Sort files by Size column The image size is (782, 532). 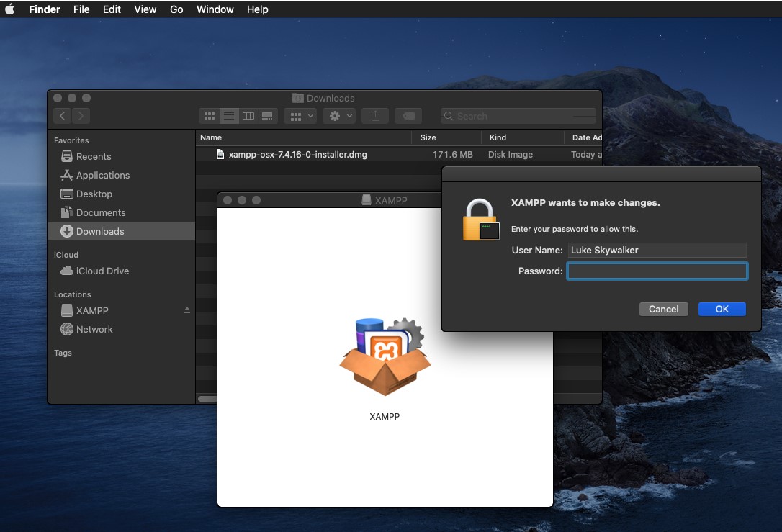click(446, 137)
